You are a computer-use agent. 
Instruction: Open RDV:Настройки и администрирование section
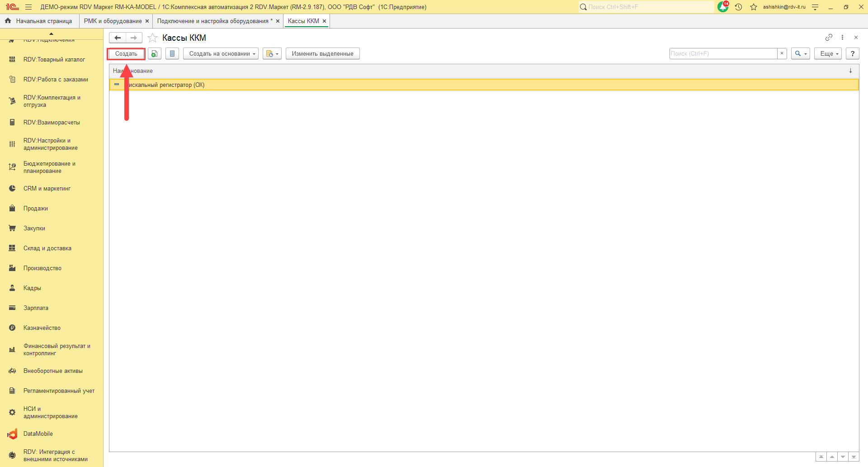tap(52, 144)
